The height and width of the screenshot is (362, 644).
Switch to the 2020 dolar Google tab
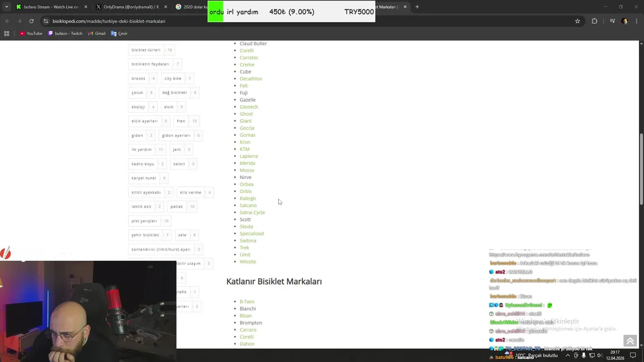click(191, 7)
